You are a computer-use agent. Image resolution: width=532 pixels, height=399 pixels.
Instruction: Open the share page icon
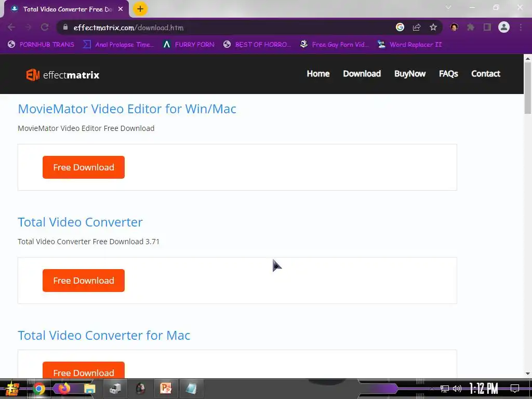(x=417, y=28)
